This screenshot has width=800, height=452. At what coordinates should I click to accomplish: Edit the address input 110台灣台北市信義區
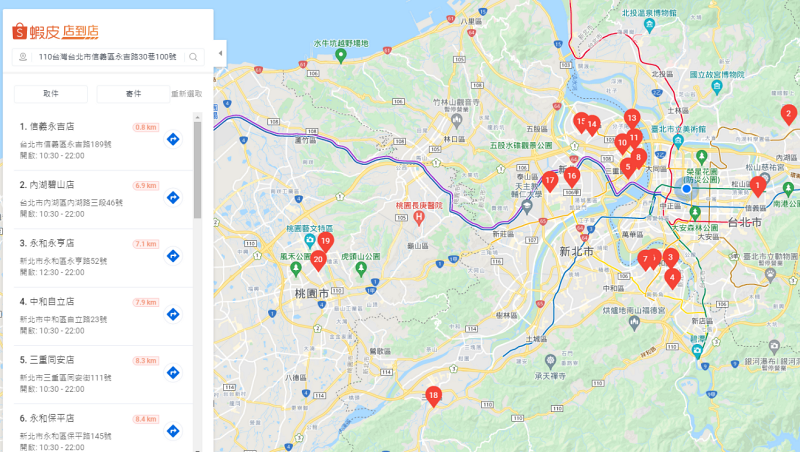108,57
